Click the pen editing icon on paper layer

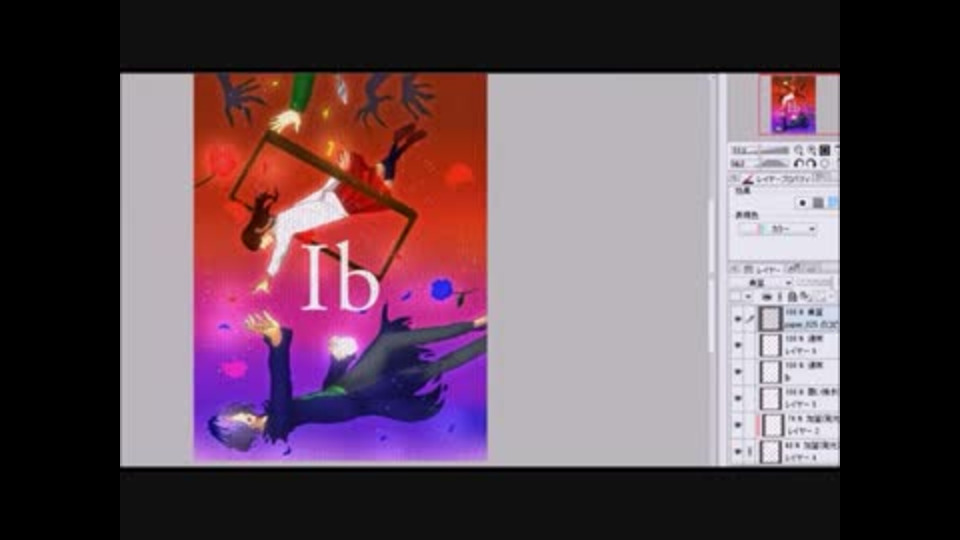(x=750, y=318)
